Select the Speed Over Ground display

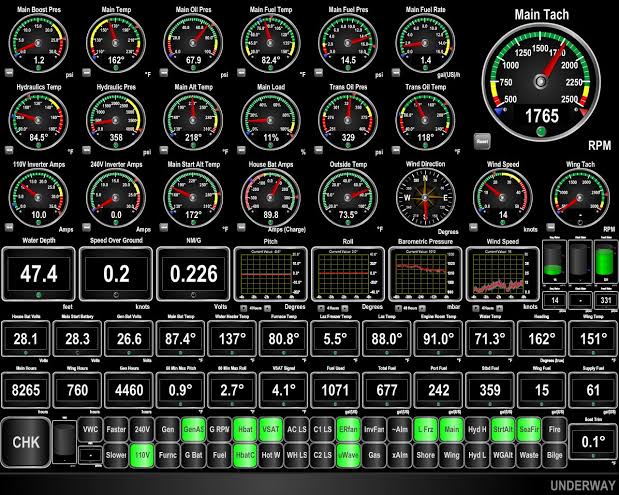[116, 274]
